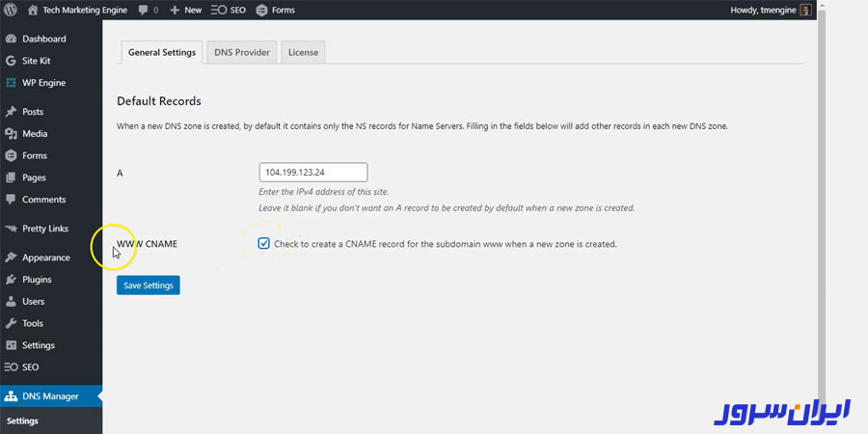Open the comments bubble icon in admin bar
868x434 pixels.
pos(144,10)
